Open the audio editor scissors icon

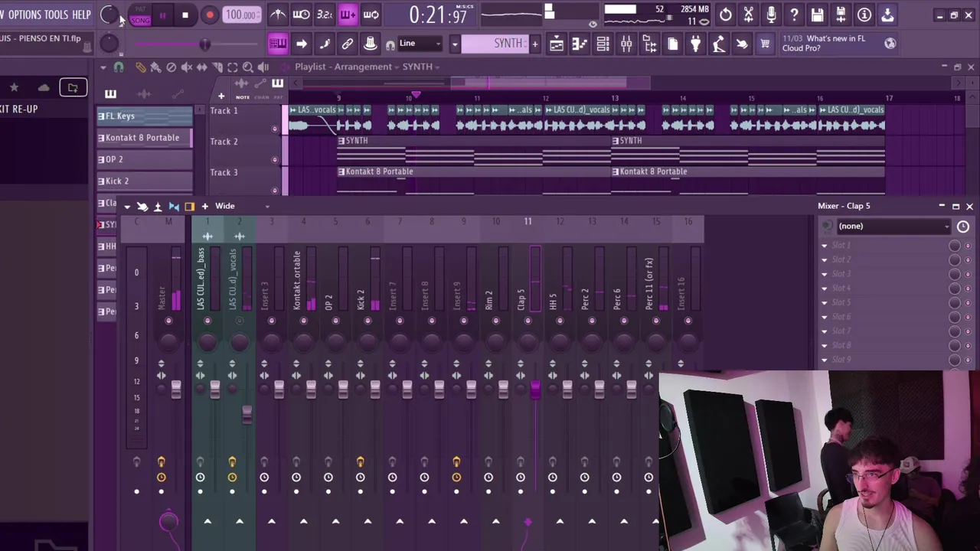748,15
